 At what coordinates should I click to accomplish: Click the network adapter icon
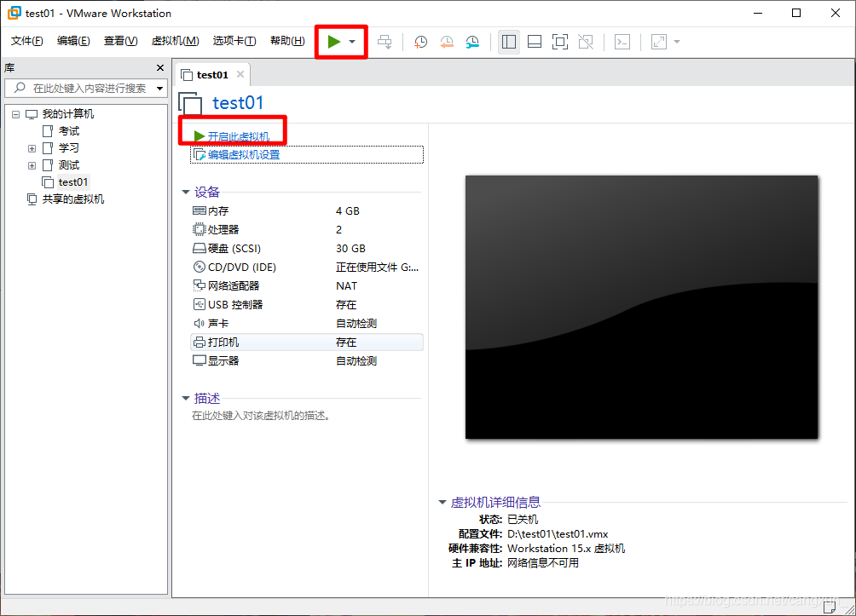click(x=200, y=285)
